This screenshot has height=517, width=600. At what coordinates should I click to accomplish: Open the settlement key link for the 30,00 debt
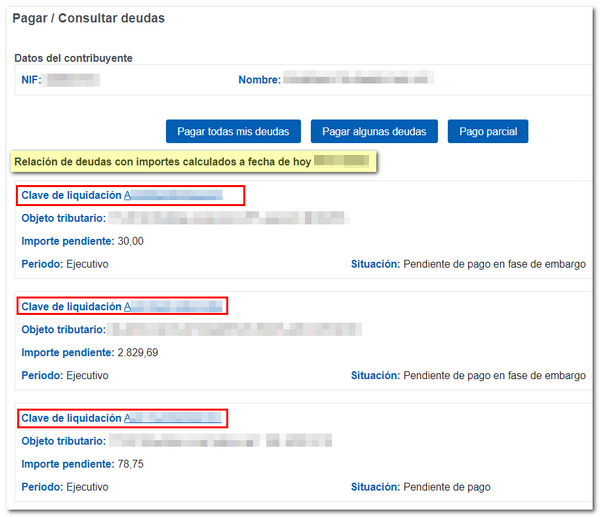(x=173, y=195)
